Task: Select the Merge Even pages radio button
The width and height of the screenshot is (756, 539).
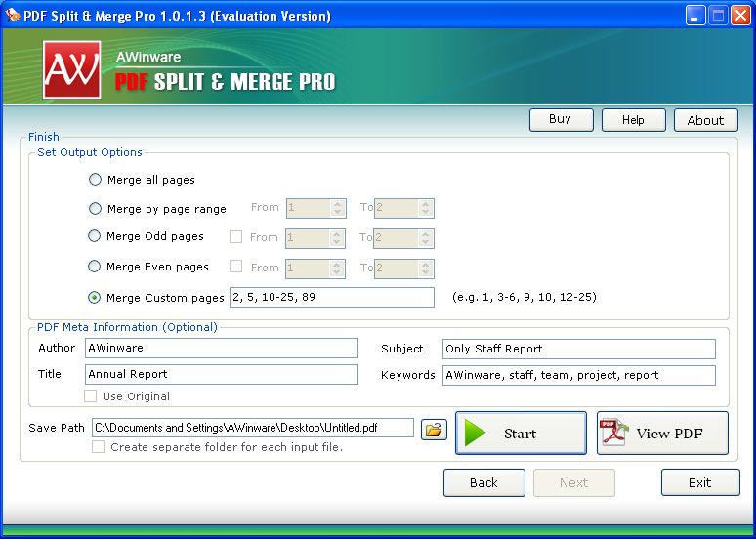Action: tap(95, 267)
